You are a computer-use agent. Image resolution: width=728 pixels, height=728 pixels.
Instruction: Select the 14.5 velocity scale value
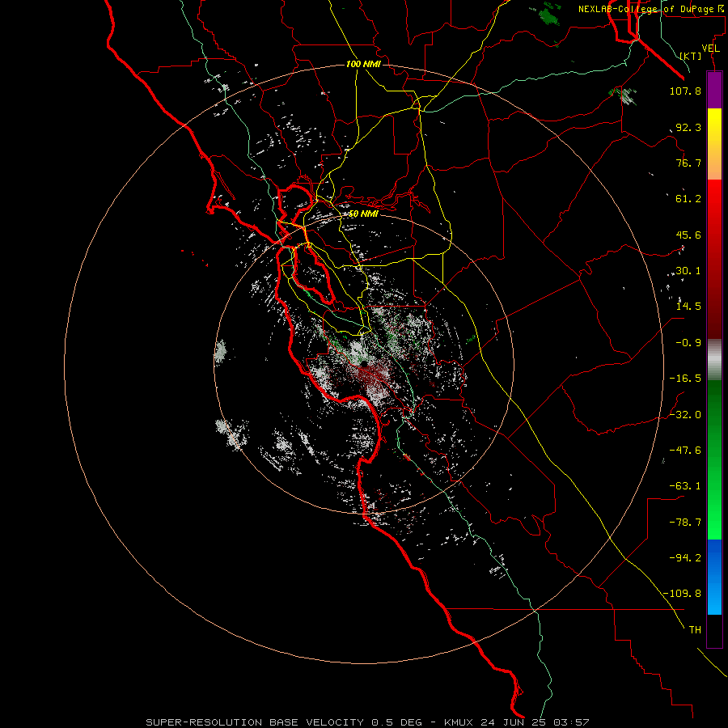point(688,307)
